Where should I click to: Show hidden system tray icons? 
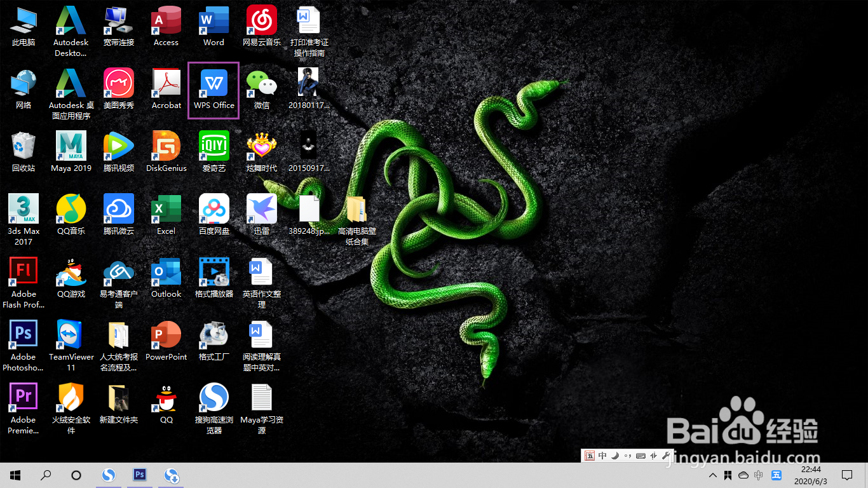click(x=712, y=475)
